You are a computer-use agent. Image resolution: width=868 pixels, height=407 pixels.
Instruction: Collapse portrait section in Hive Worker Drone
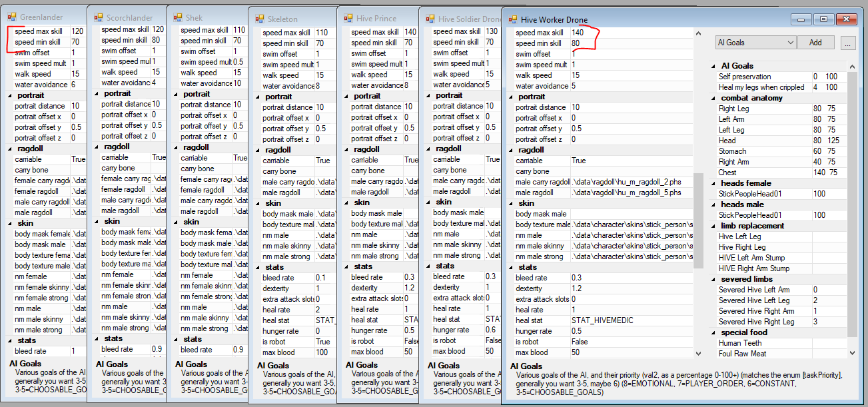point(511,97)
